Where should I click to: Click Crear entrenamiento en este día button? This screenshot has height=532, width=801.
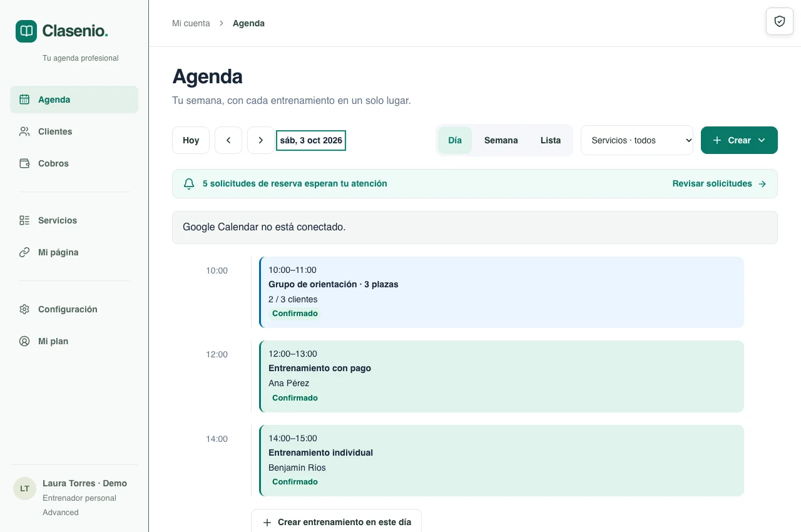coord(336,522)
